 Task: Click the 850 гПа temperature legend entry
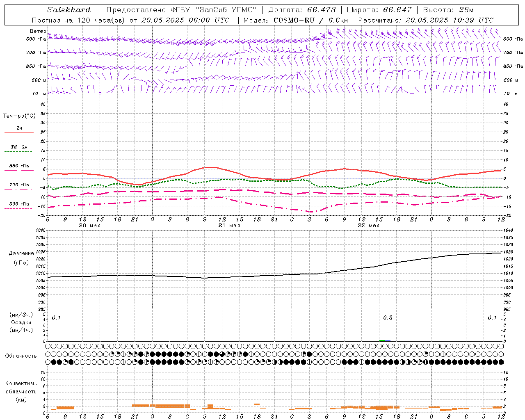pos(19,166)
